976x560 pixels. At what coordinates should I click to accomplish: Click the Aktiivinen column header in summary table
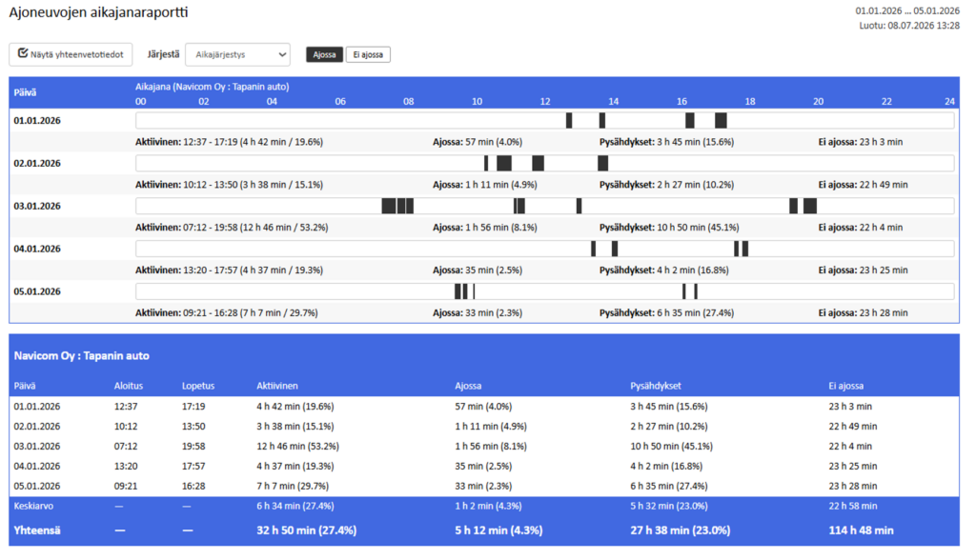[x=277, y=386]
